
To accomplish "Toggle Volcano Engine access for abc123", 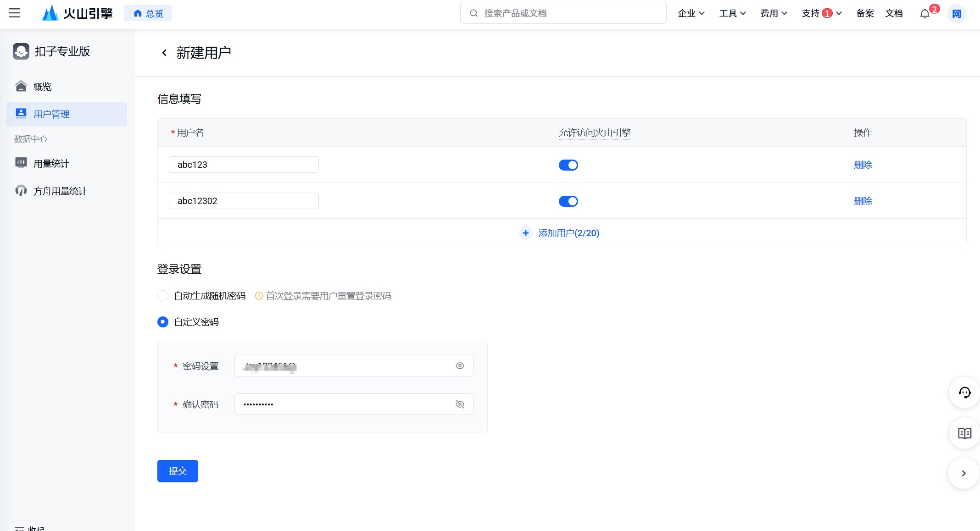I will tap(568, 165).
